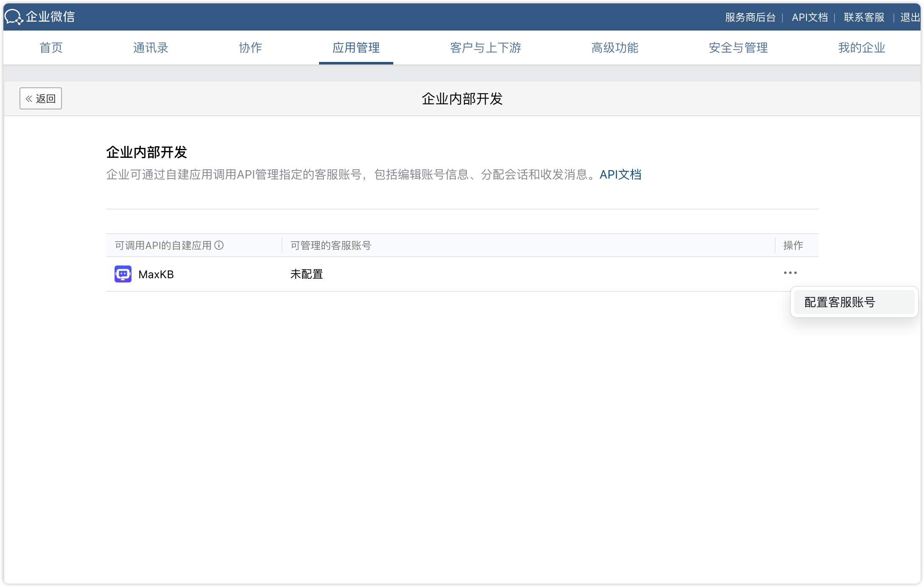The image size is (924, 587).
Task: Select 配置客服账号 from the popup menu
Action: (854, 302)
